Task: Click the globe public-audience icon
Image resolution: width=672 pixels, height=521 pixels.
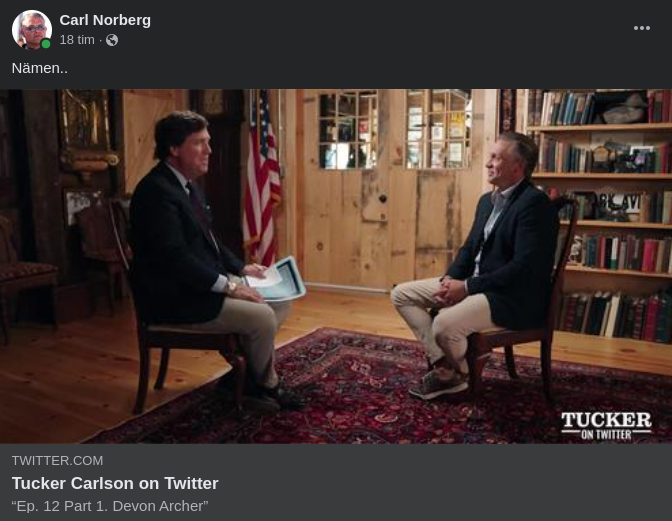Action: pos(112,40)
